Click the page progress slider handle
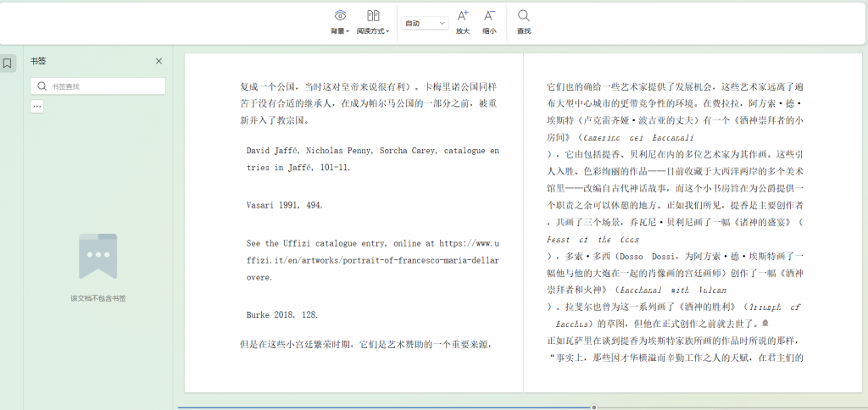Screen dimensions: 868x410 594,407
